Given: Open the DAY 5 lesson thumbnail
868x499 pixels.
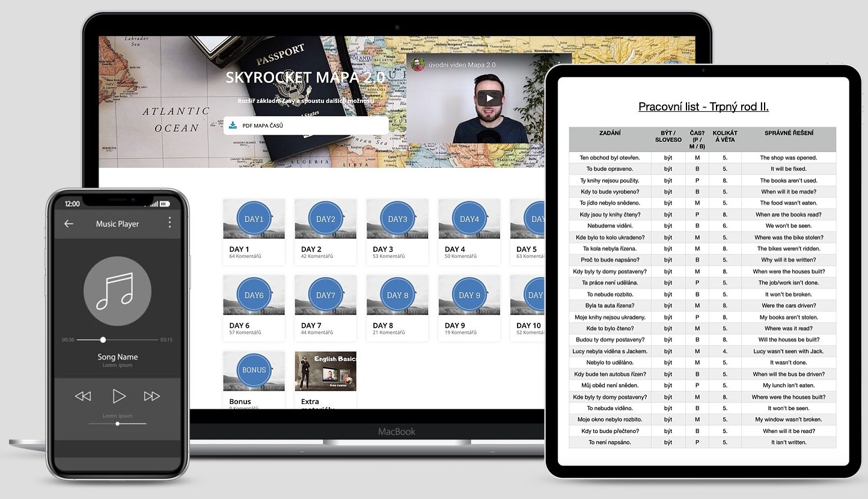Looking at the screenshot, I should tap(528, 219).
